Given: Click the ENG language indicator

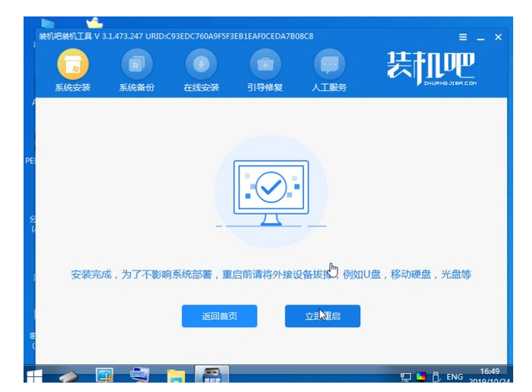Looking at the screenshot, I should tap(454, 377).
